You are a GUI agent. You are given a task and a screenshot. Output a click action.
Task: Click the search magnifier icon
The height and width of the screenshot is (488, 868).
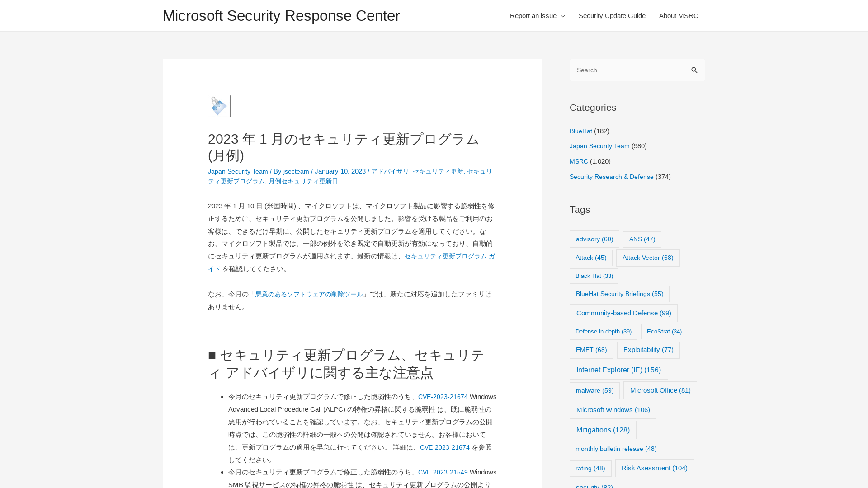pos(695,70)
